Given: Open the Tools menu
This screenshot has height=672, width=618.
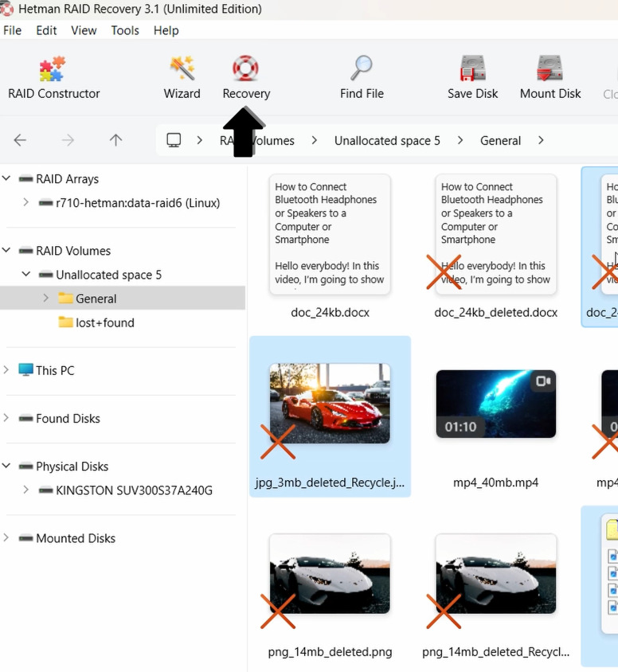Looking at the screenshot, I should (x=125, y=30).
